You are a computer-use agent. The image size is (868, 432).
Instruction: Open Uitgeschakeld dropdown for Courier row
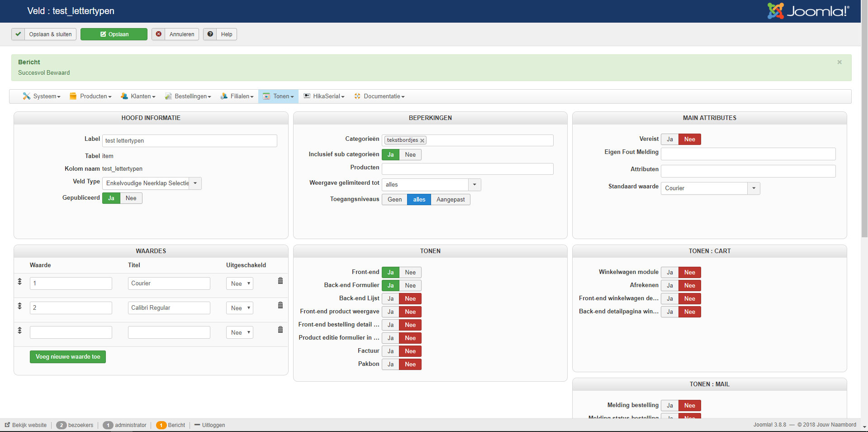point(240,283)
